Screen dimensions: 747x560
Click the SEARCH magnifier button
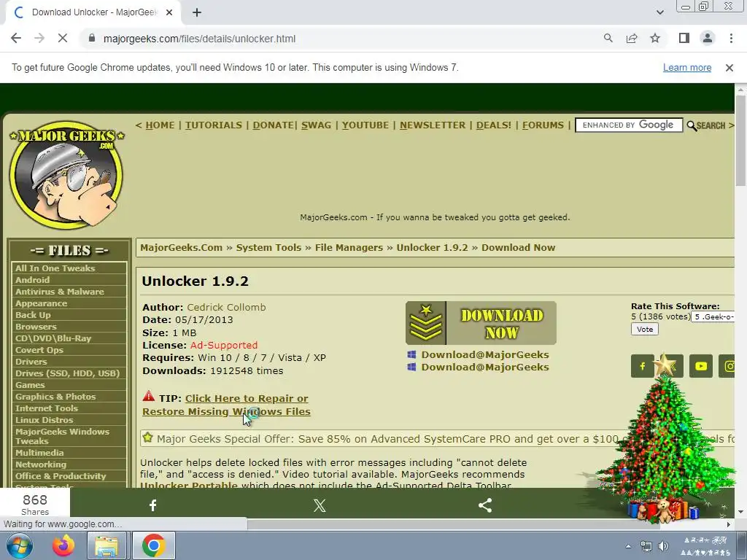(x=706, y=125)
